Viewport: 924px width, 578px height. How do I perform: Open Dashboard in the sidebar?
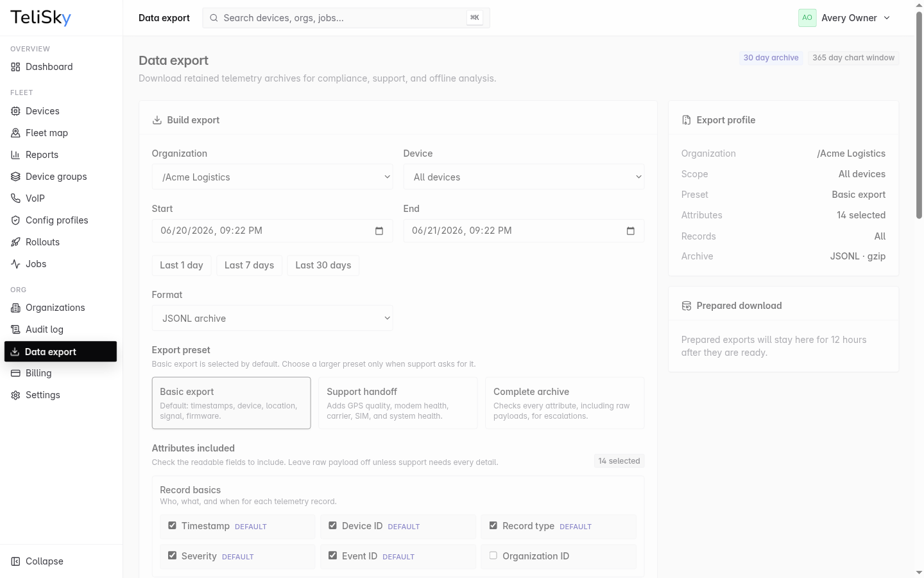[61, 67]
